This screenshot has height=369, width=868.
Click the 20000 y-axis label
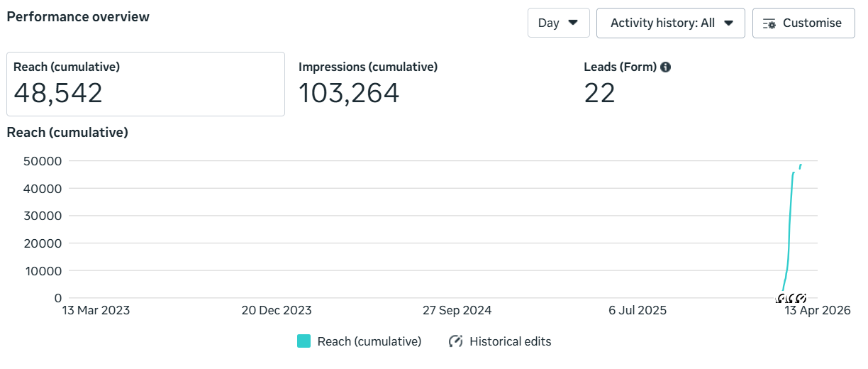[43, 243]
